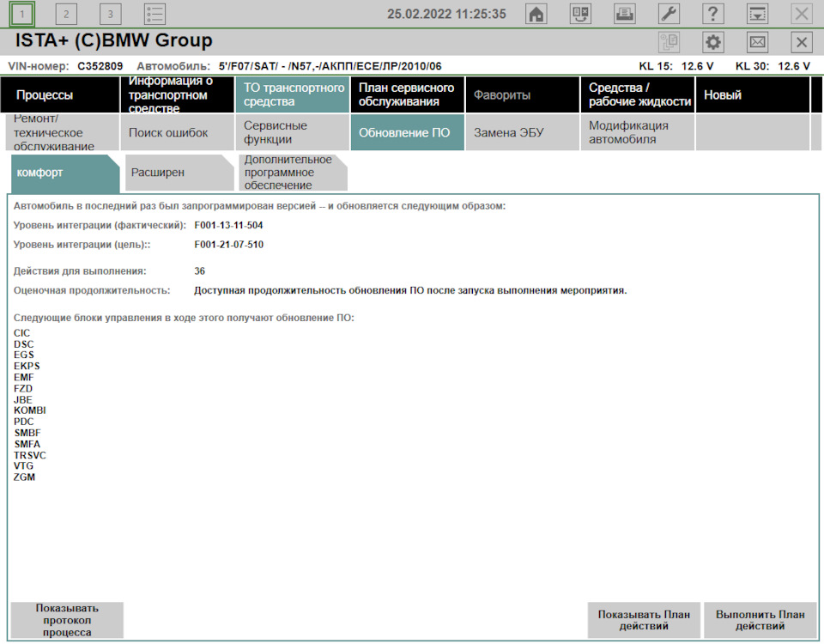Click the EGS control unit entry
This screenshot has height=644, width=824.
(x=24, y=355)
